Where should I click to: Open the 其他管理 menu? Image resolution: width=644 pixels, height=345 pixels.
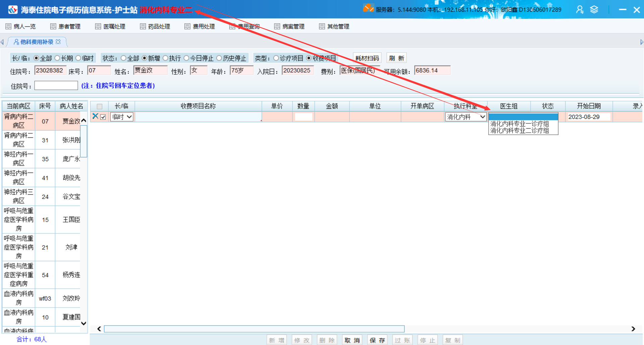[334, 26]
